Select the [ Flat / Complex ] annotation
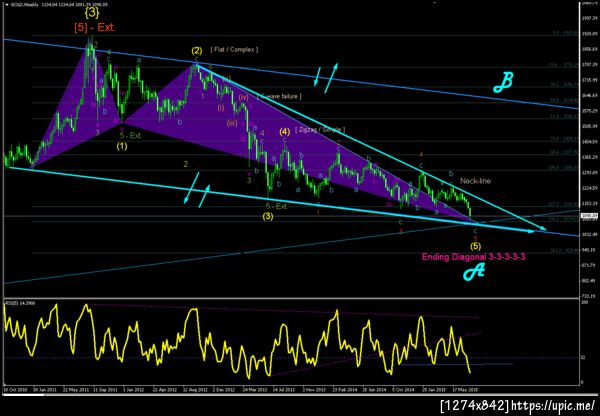The height and width of the screenshot is (416, 600). pyautogui.click(x=234, y=50)
